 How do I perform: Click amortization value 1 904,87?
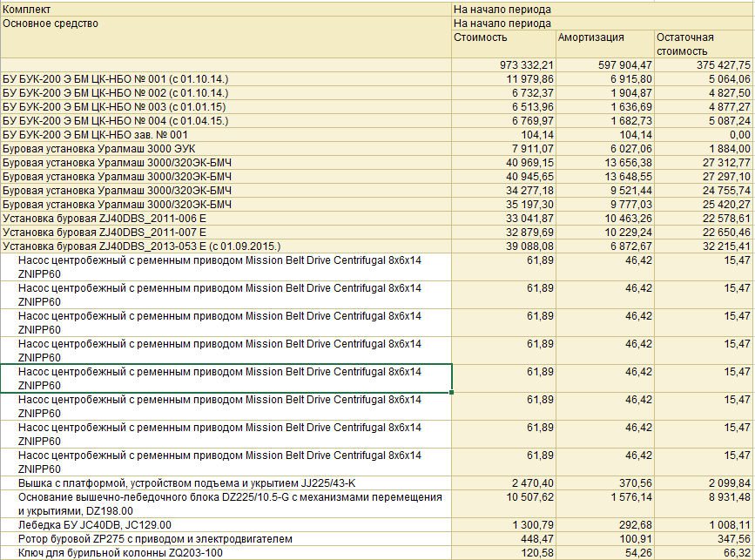(604, 93)
